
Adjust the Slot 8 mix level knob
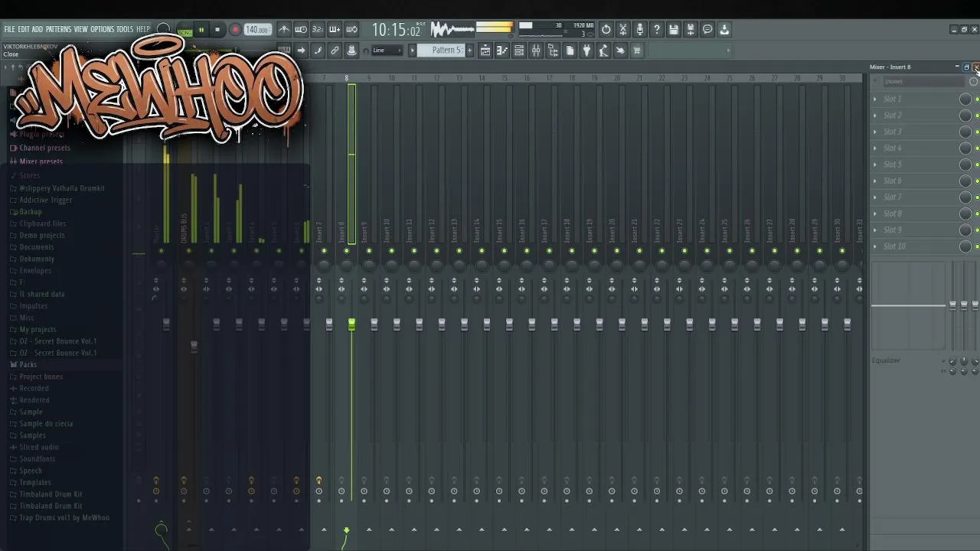965,214
